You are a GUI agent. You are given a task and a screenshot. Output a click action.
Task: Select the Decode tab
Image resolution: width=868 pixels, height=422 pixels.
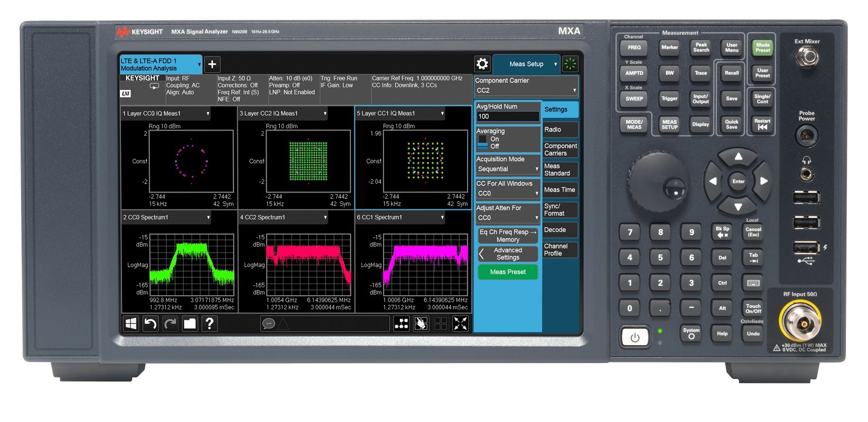560,230
